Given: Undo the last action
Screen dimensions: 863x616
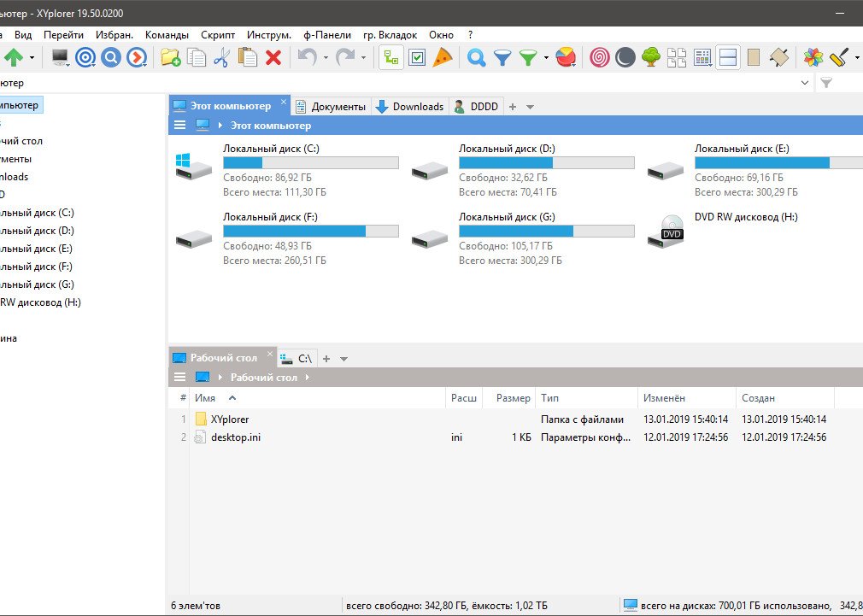Looking at the screenshot, I should (x=307, y=57).
